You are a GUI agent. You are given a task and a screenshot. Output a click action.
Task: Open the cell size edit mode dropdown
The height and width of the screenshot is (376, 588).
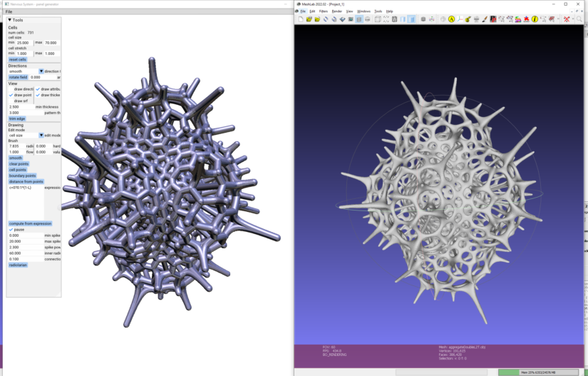point(41,135)
